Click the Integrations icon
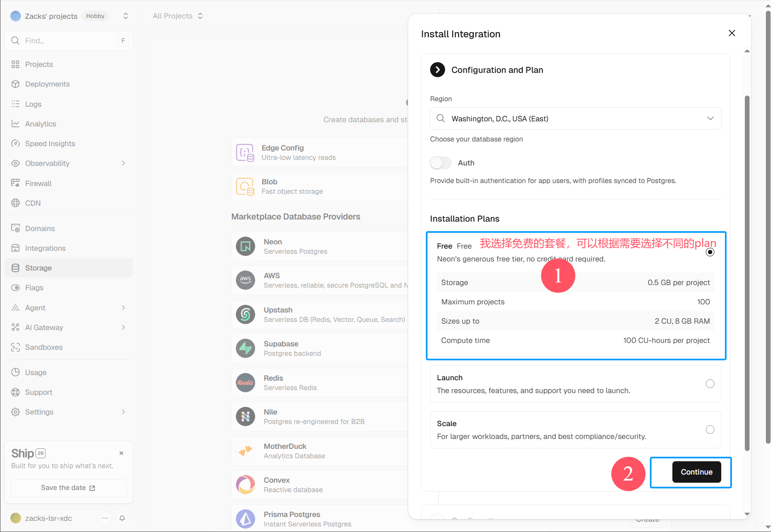The height and width of the screenshot is (532, 771). (15, 248)
